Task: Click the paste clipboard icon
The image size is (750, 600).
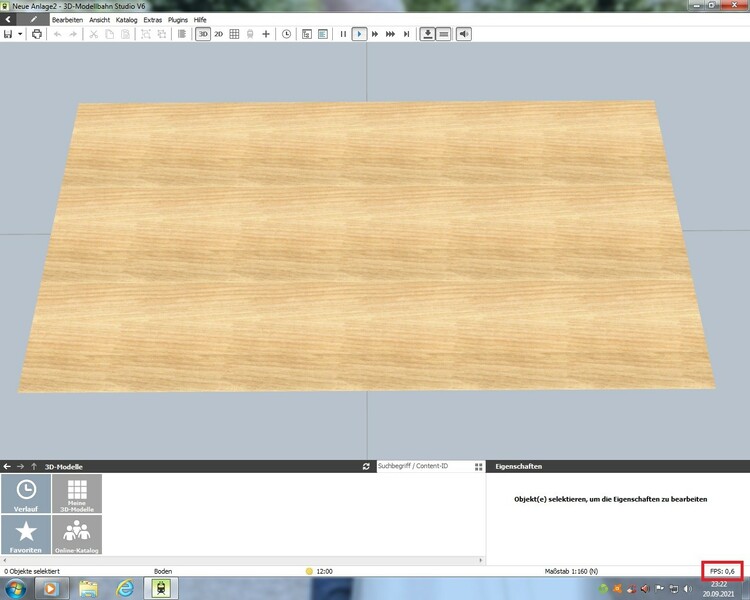Action: 125,34
